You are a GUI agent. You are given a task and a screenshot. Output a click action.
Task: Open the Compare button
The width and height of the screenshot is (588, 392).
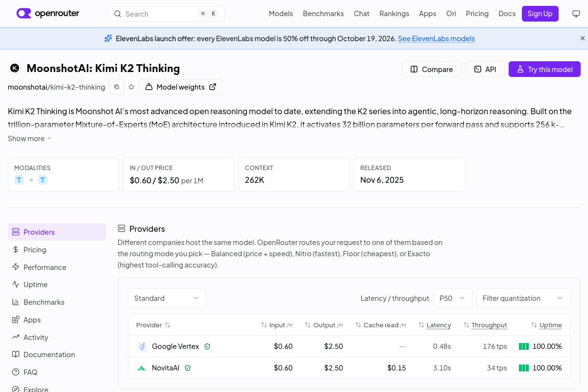432,69
